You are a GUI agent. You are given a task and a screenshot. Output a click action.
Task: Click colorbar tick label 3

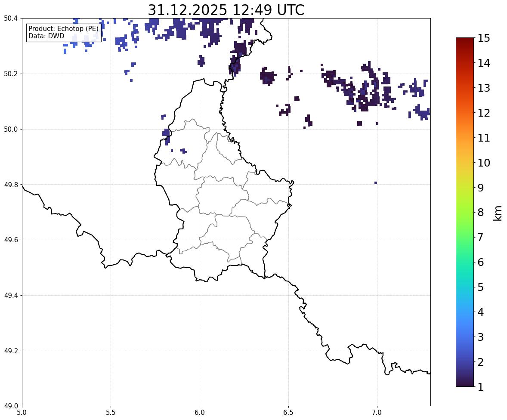click(x=481, y=337)
